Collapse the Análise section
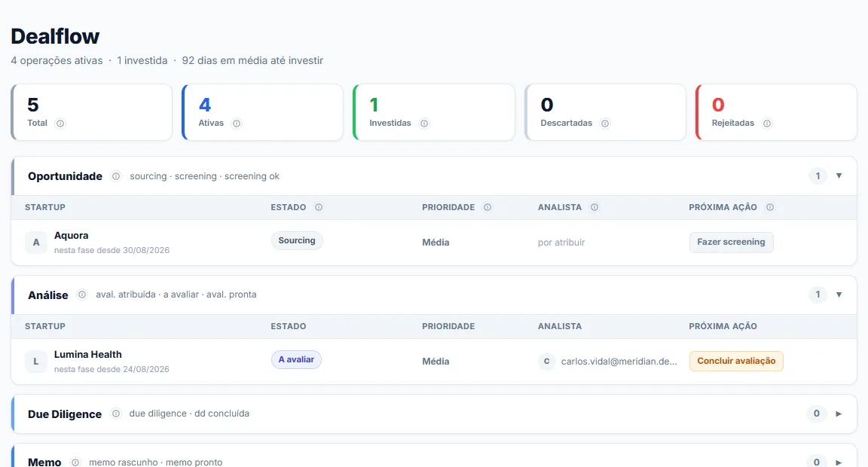 coord(839,295)
